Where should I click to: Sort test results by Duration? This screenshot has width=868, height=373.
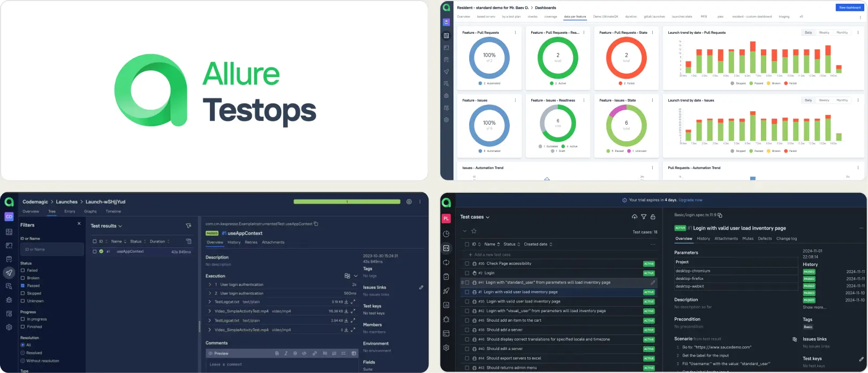pos(160,241)
